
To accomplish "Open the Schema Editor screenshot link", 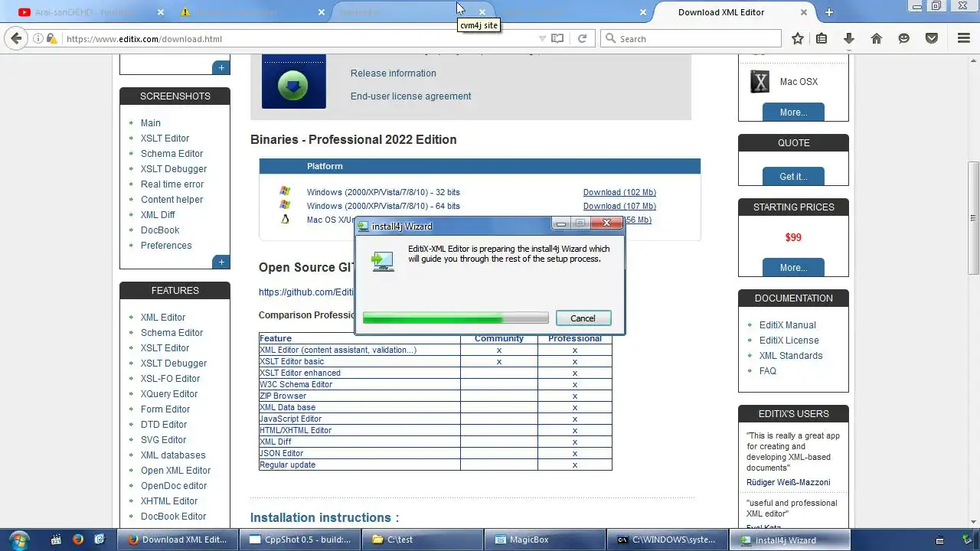I will (171, 154).
